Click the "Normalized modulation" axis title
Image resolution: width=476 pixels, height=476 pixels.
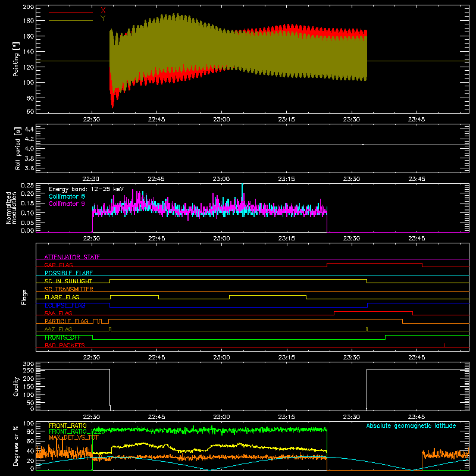[x=11, y=208]
